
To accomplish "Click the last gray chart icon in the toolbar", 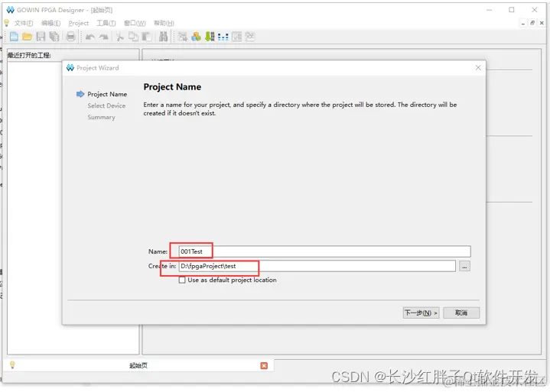I will click(x=249, y=37).
